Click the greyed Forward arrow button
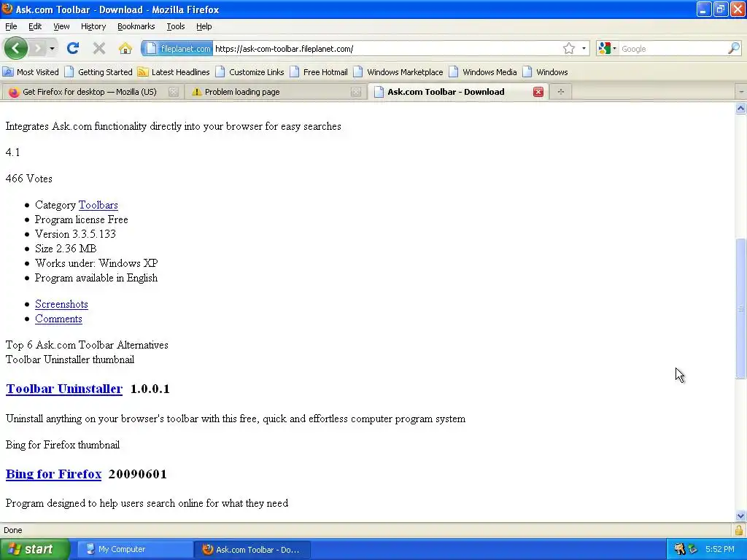The image size is (747, 560). (x=38, y=48)
